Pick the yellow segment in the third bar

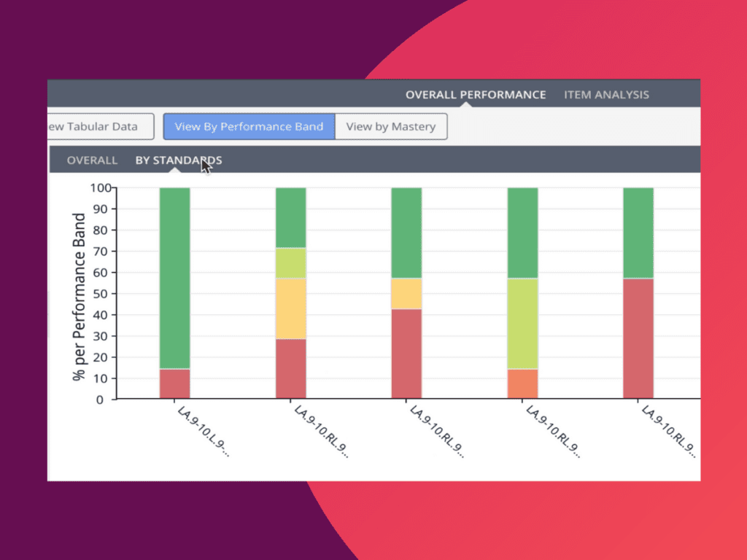(x=406, y=293)
